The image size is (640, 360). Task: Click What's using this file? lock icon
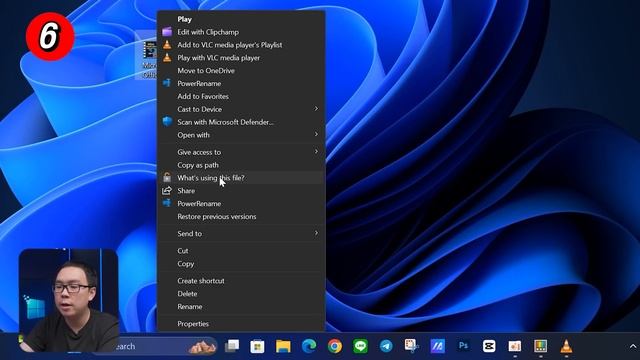point(167,178)
